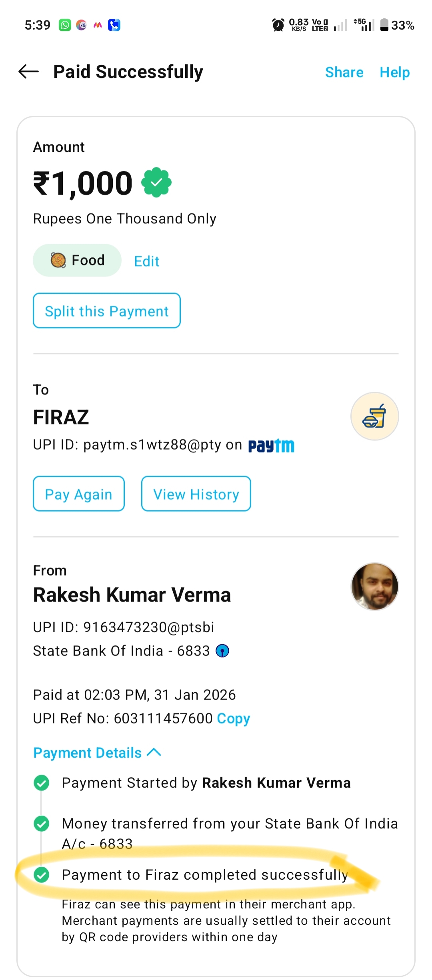This screenshot has height=980, width=432.
Task: Tap the food merchant category icon
Action: point(374,416)
